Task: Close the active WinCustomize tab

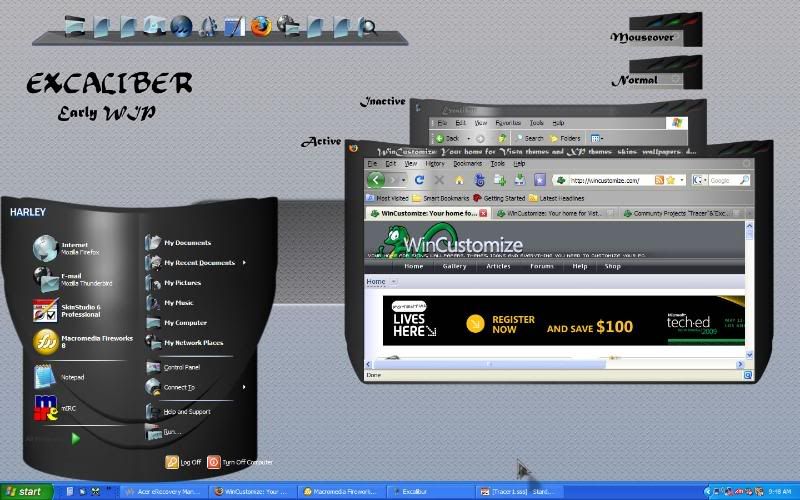Action: click(x=483, y=213)
